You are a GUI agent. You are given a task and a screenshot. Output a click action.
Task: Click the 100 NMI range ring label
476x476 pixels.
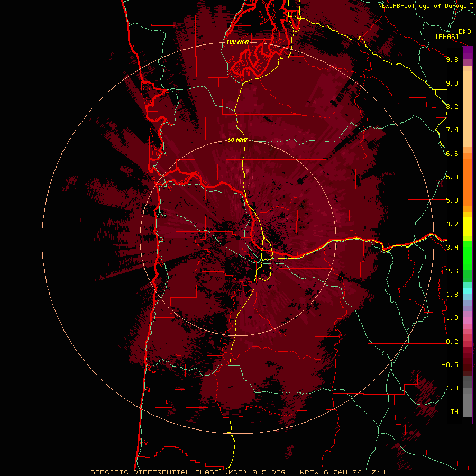point(237,42)
